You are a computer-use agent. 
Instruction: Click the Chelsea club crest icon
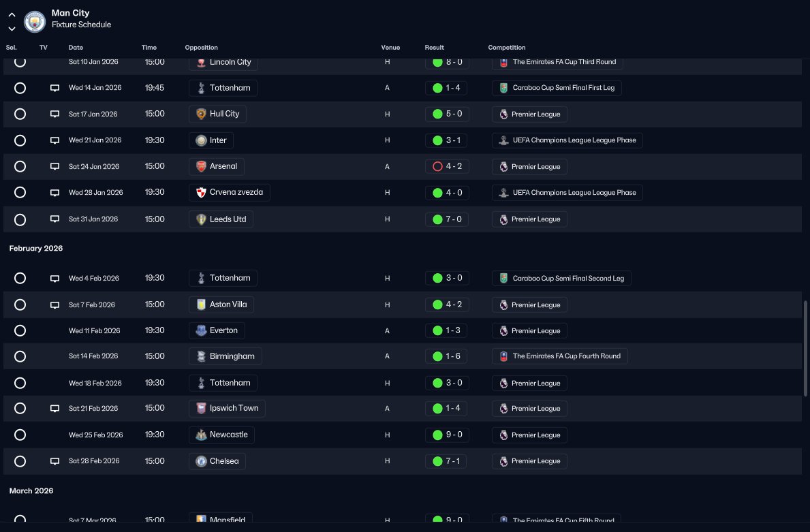coord(201,461)
